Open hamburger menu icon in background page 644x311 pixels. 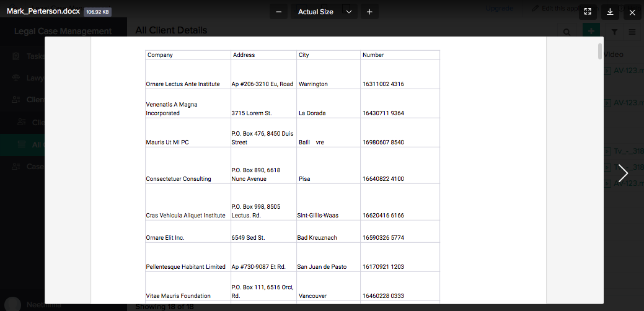tap(632, 32)
